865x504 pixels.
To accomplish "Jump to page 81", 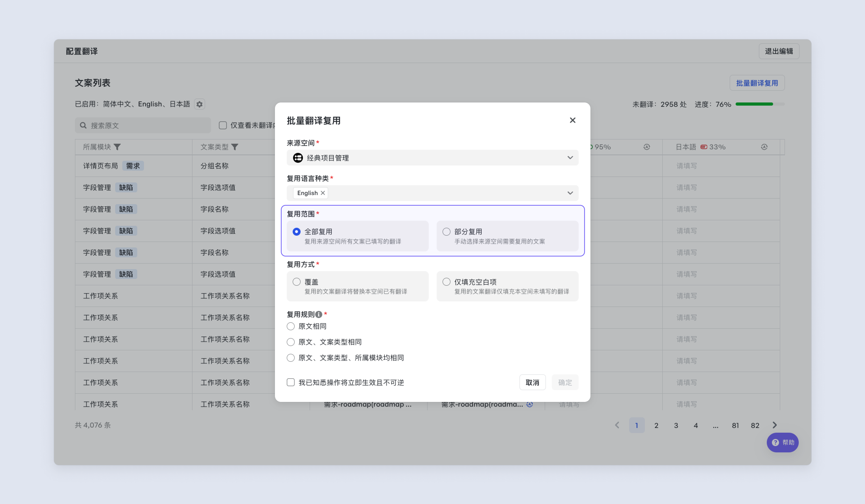I will (735, 425).
